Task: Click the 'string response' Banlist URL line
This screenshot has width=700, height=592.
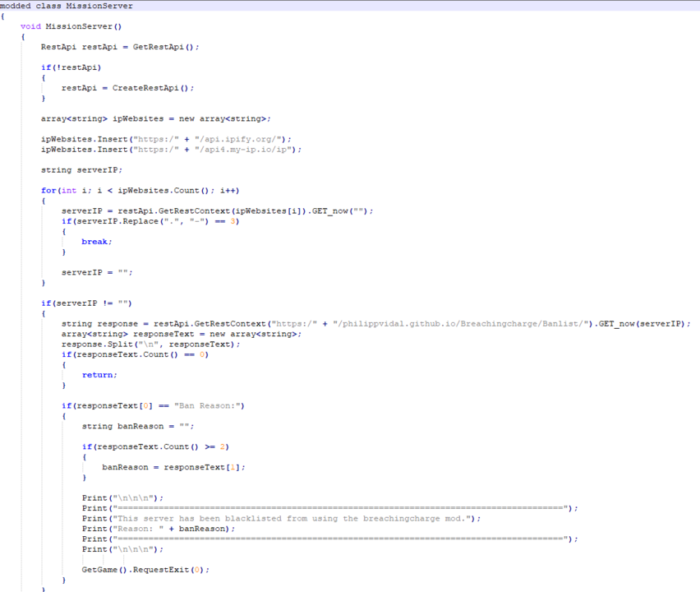Action: pyautogui.click(x=376, y=324)
